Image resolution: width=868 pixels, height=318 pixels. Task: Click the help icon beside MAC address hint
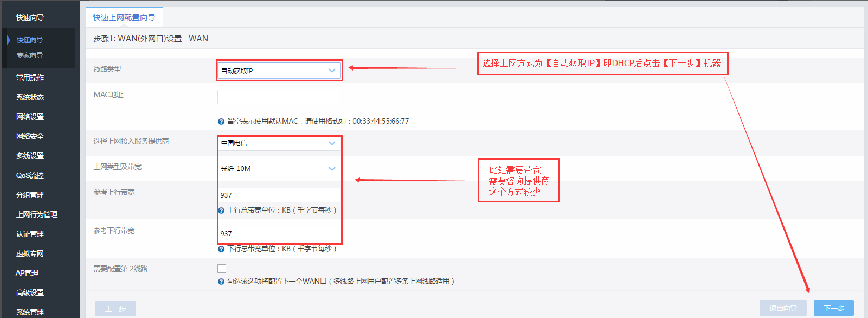221,122
